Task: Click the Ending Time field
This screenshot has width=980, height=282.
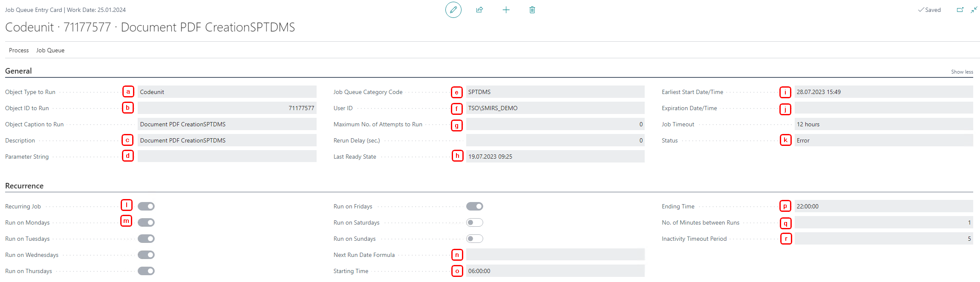Action: [884, 206]
